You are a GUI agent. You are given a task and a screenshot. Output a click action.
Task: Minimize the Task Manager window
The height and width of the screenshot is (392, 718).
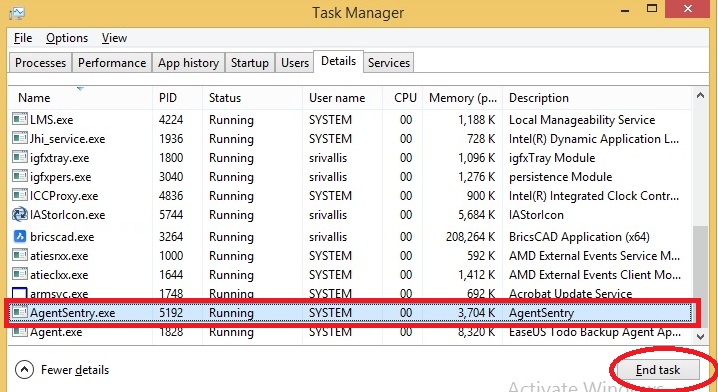click(x=626, y=10)
